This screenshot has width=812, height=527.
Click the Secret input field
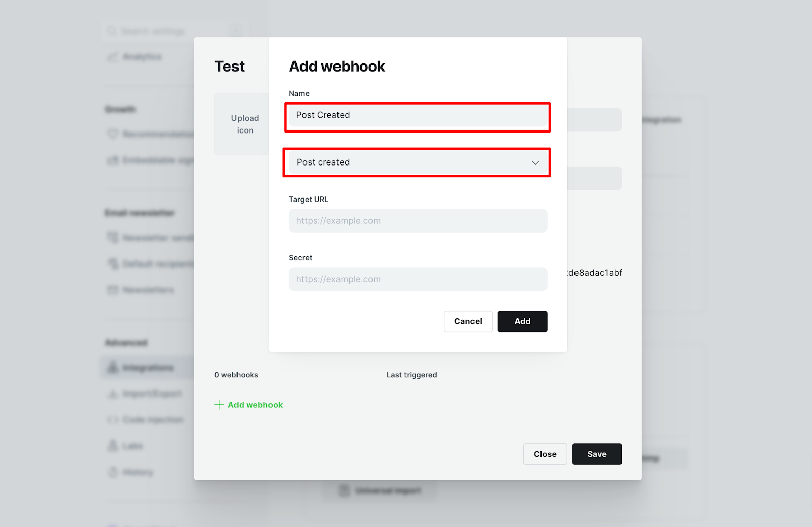coord(418,279)
